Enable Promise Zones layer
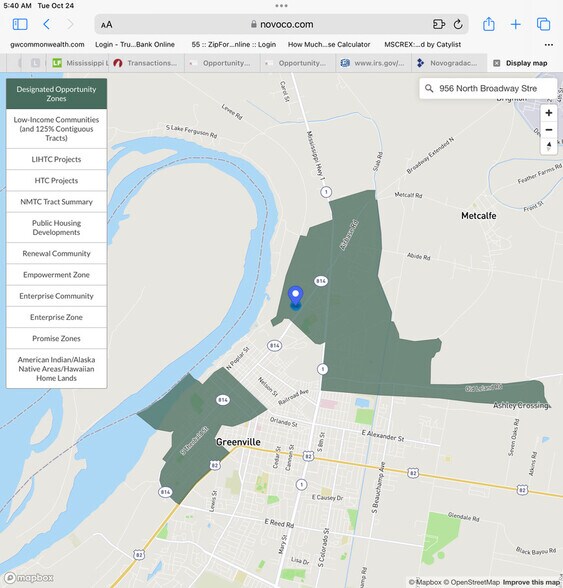The image size is (563, 588). [x=56, y=338]
